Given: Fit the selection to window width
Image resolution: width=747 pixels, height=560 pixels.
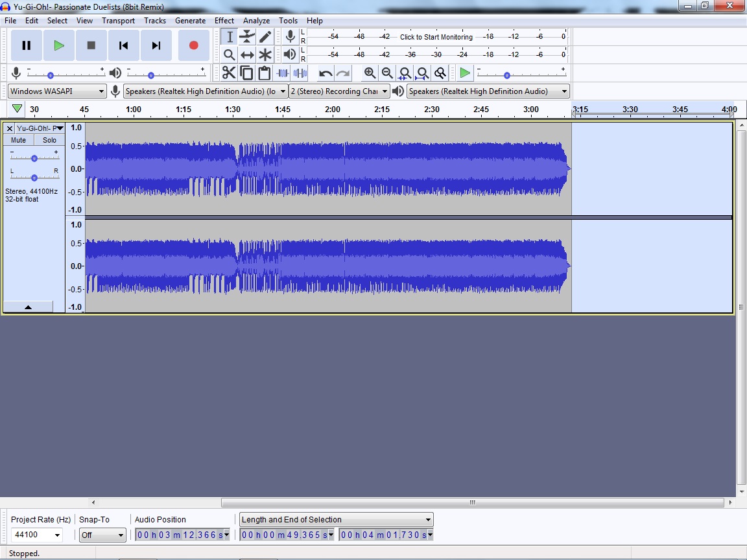Looking at the screenshot, I should point(405,73).
